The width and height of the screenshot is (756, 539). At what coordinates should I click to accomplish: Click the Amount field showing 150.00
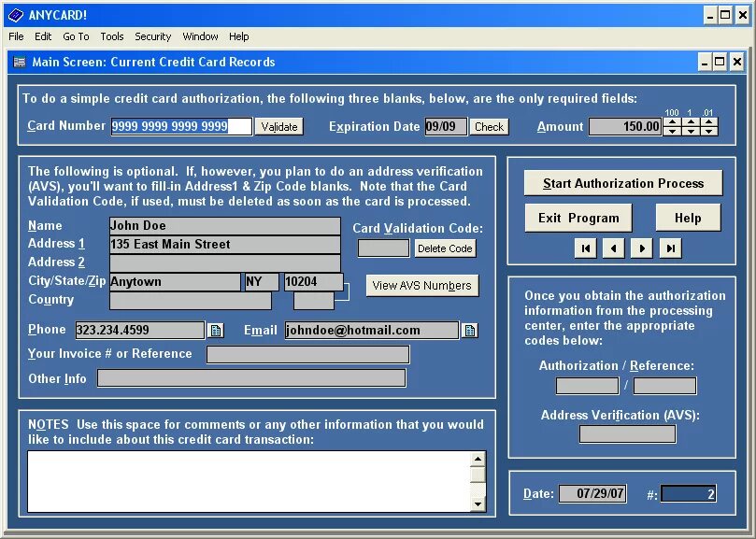(625, 127)
